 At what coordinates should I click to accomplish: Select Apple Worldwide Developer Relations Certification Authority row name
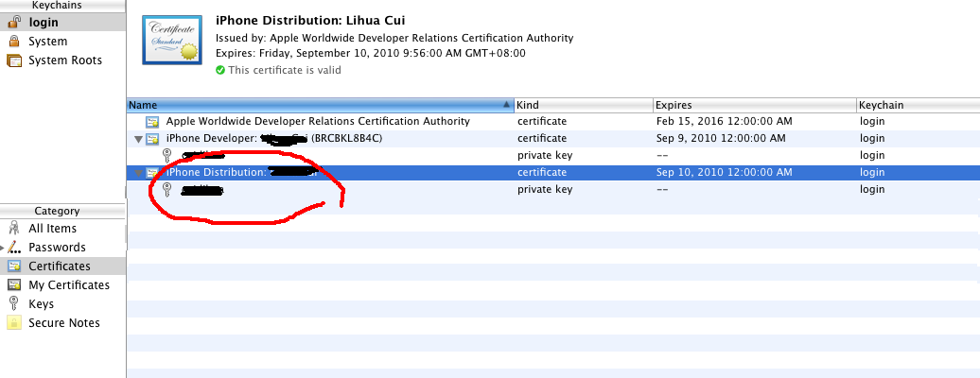pos(318,121)
